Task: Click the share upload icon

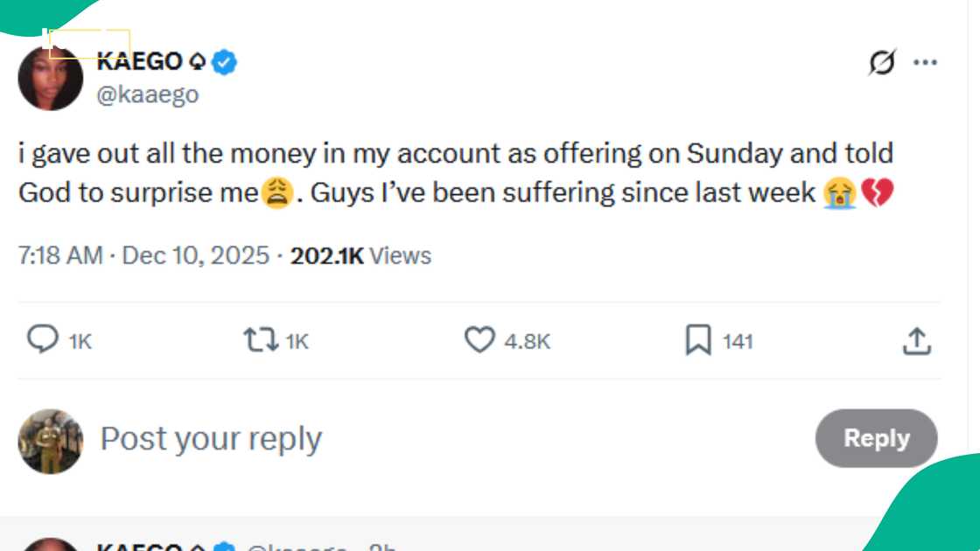Action: tap(917, 340)
